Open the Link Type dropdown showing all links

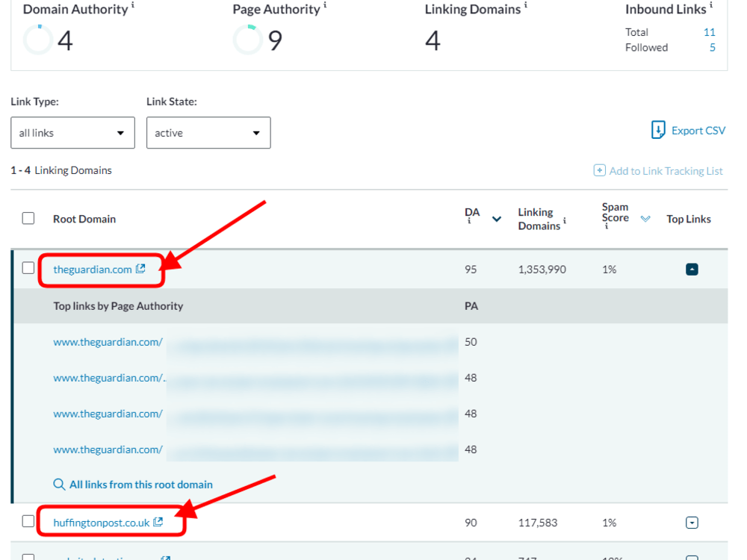point(73,133)
